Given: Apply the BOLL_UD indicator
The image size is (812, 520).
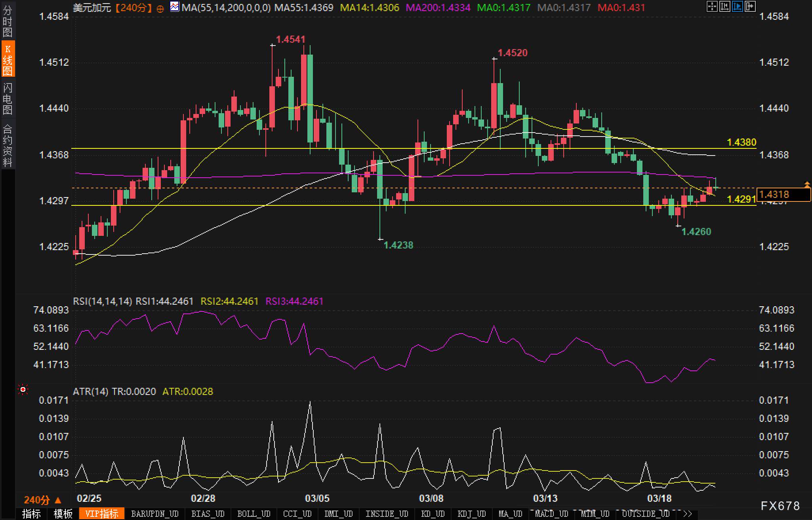Looking at the screenshot, I should pyautogui.click(x=254, y=514).
